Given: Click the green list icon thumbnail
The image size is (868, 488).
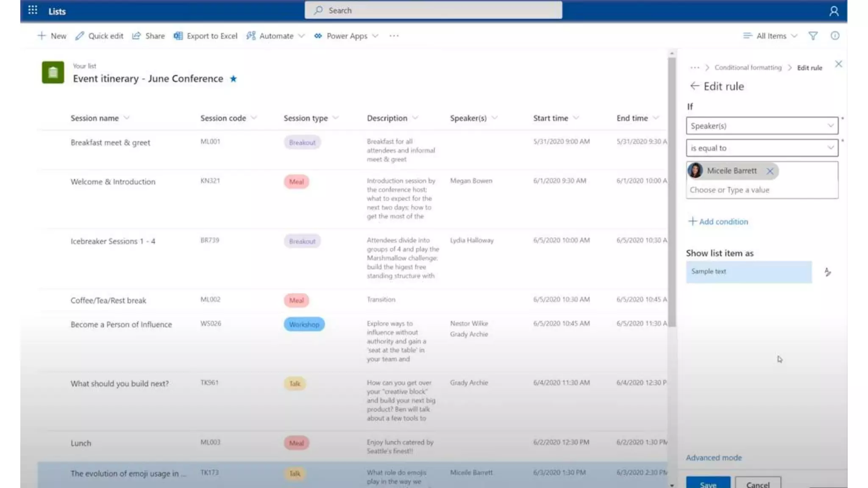Looking at the screenshot, I should 53,72.
